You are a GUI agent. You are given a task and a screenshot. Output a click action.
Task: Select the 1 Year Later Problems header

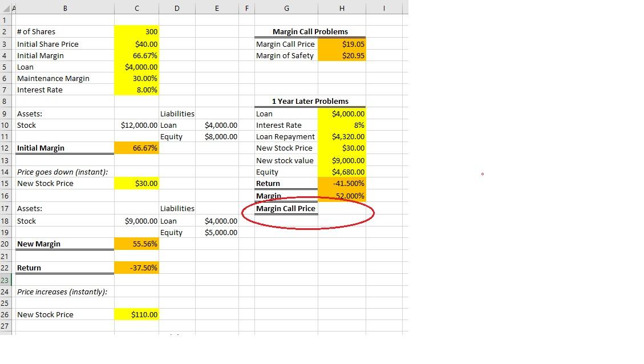tap(310, 102)
